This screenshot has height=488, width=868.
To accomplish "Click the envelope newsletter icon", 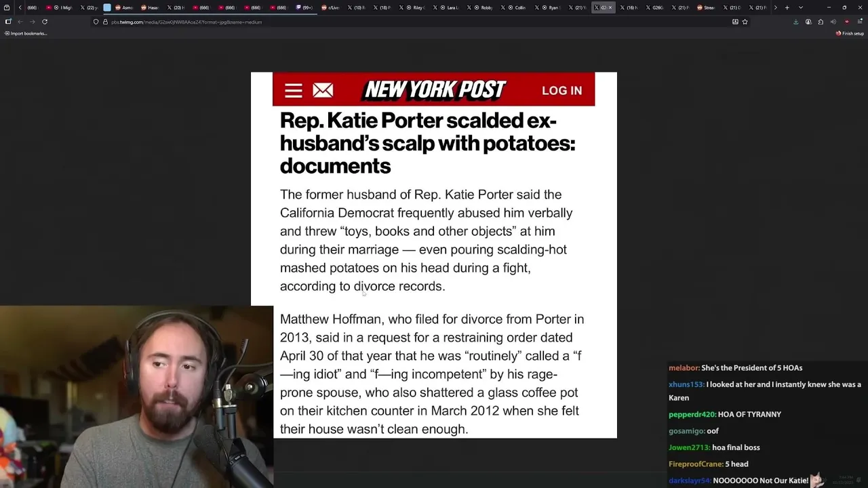I will click(323, 90).
